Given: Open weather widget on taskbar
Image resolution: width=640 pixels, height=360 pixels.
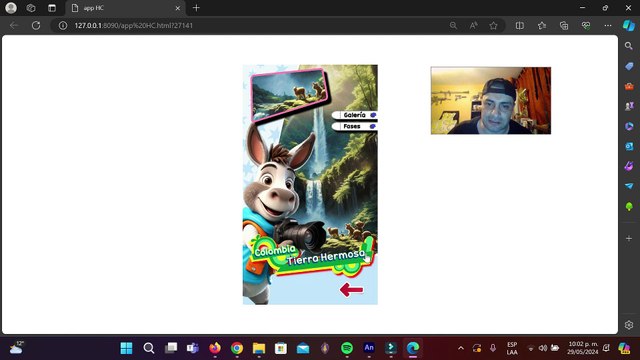Looking at the screenshot, I should pos(17,348).
